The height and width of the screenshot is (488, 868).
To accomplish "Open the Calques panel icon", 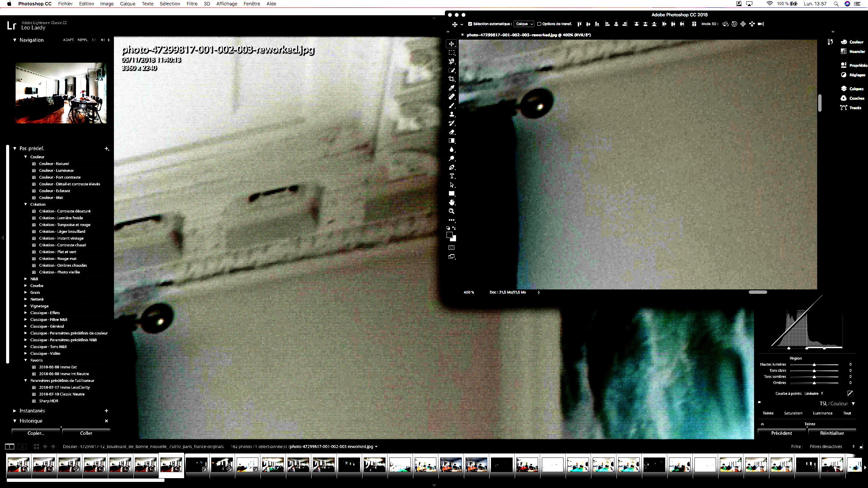I will tap(844, 89).
